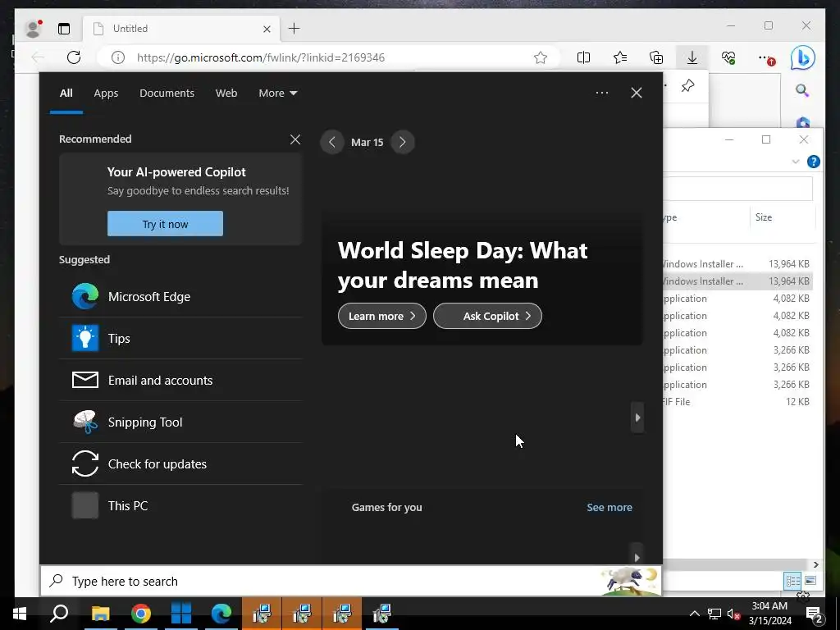Click the taskbar Search magnifier icon
Image resolution: width=840 pixels, height=630 pixels.
(59, 614)
